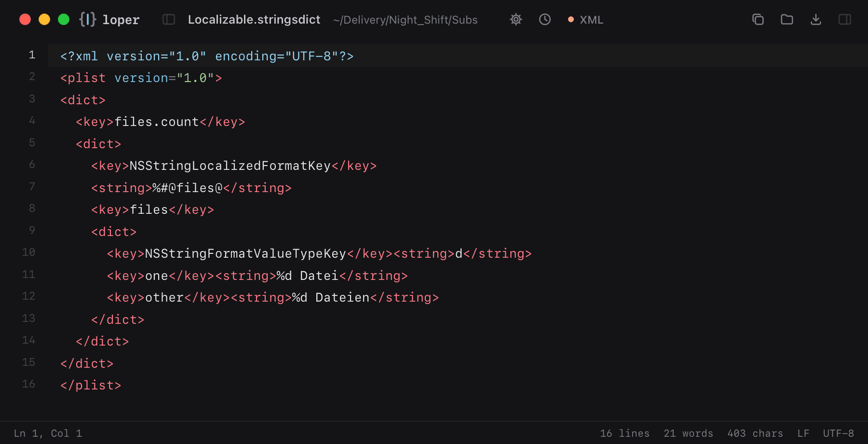Minimize the window with yellow button

coord(44,19)
